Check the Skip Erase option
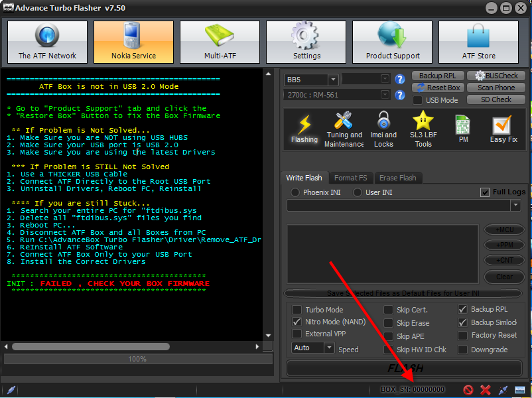Screen dimensions: 532x398 click(x=388, y=323)
